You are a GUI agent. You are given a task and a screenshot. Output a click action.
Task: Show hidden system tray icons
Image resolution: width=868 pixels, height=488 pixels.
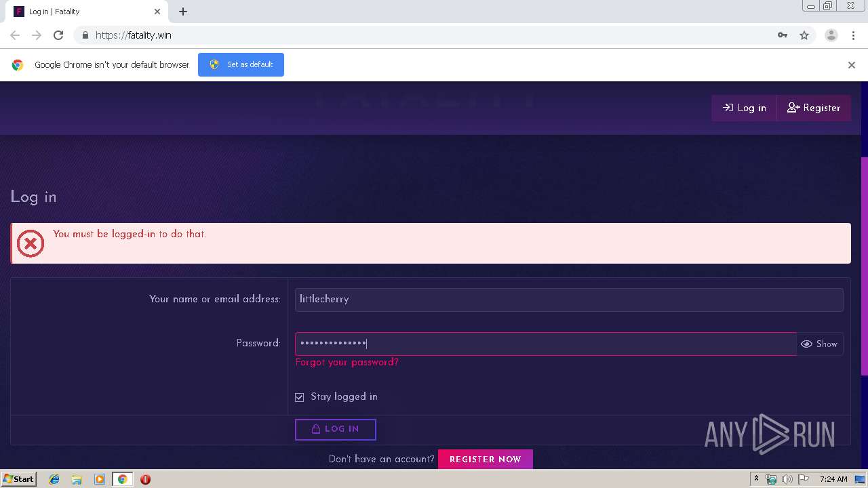tap(756, 479)
